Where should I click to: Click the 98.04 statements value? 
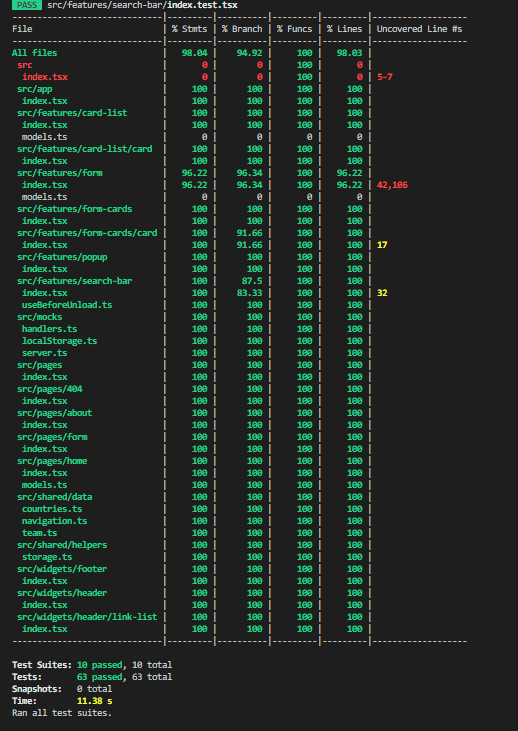point(194,53)
